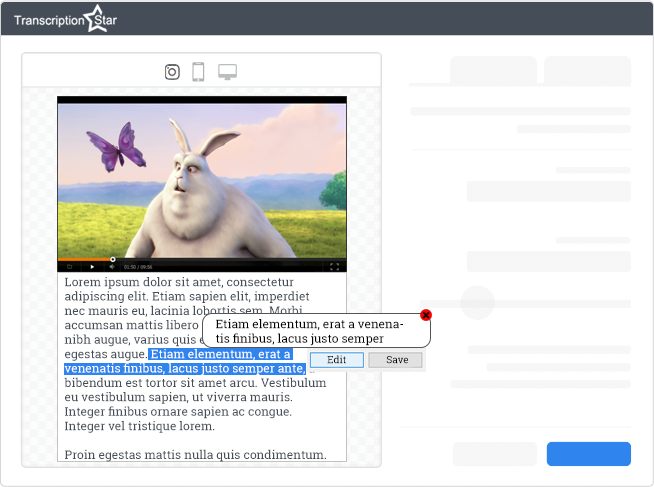
Task: Select the camera screenshot icon
Action: tap(172, 72)
